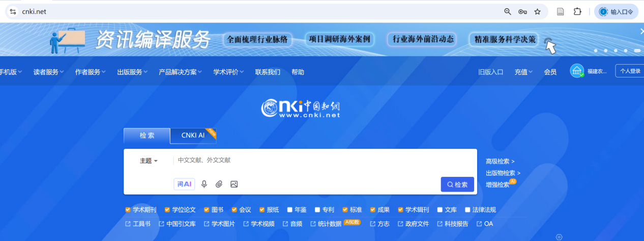
Task: Expand the 手机版 menu
Action: point(11,72)
